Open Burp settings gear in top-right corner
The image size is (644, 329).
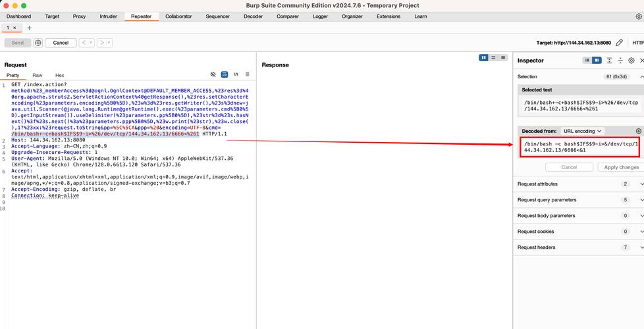pyautogui.click(x=639, y=16)
